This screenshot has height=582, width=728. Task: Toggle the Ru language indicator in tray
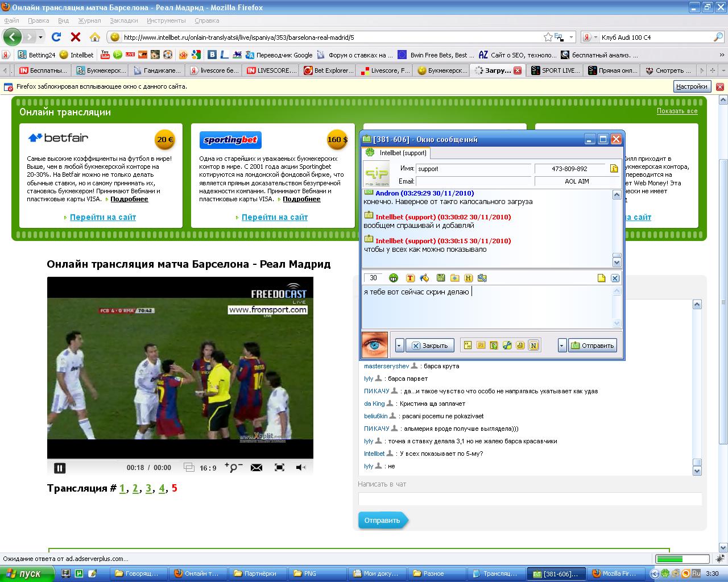coord(696,573)
